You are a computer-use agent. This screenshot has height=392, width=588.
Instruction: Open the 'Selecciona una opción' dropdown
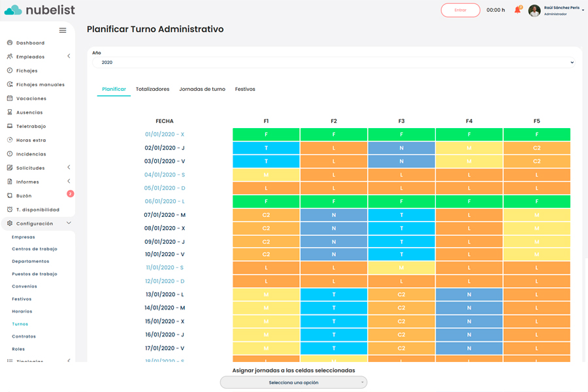(293, 382)
